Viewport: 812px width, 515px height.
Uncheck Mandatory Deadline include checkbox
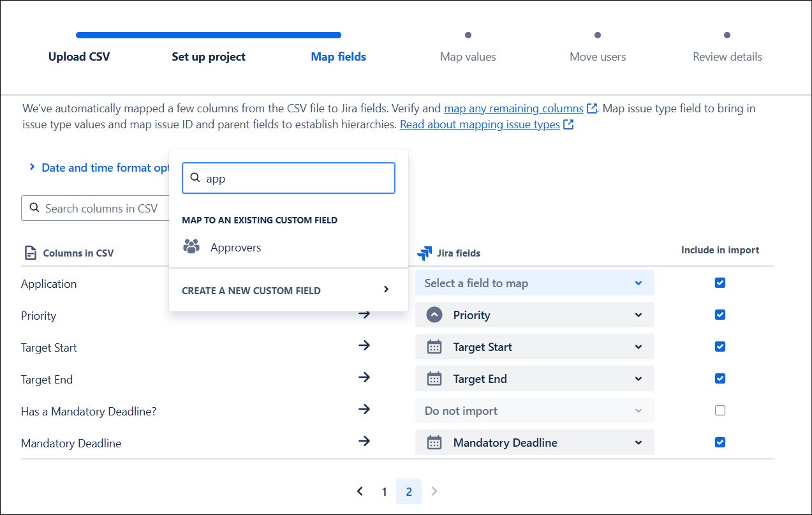coord(720,442)
